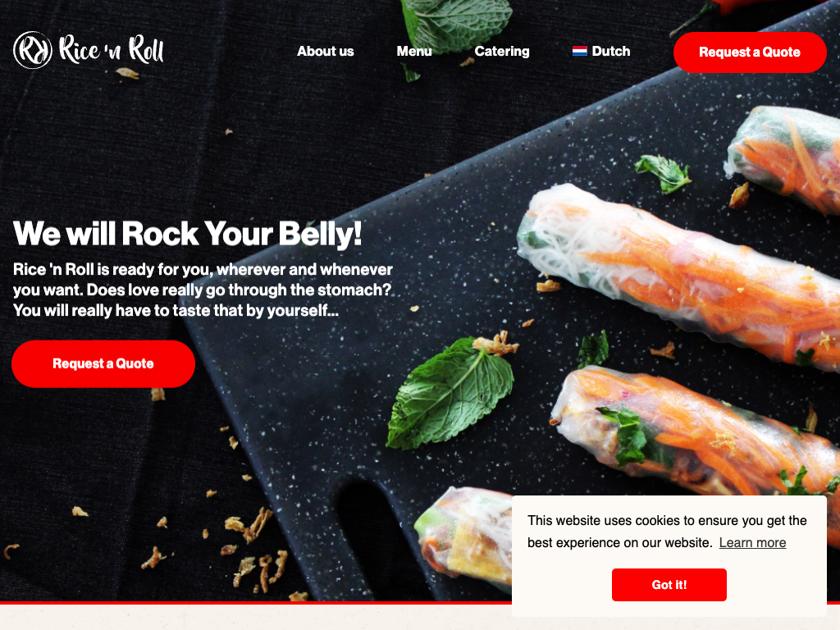
Task: Click the mint leaf near the nav bar
Action: pyautogui.click(x=455, y=22)
